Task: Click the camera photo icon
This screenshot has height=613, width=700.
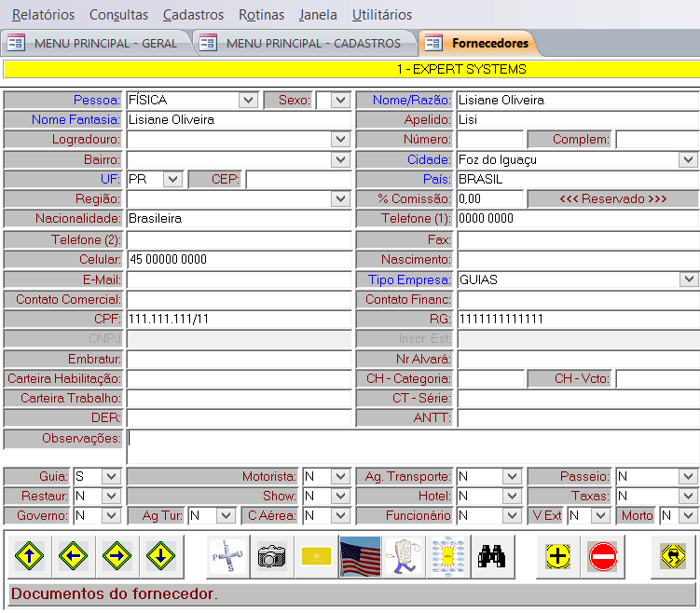Action: [271, 557]
